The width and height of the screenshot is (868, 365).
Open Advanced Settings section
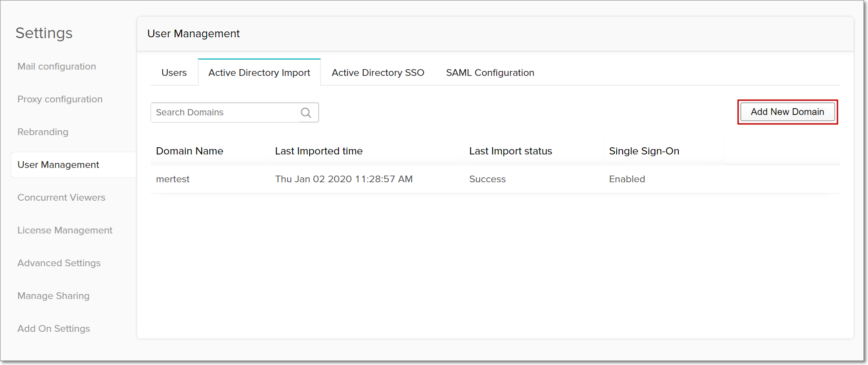[x=59, y=263]
